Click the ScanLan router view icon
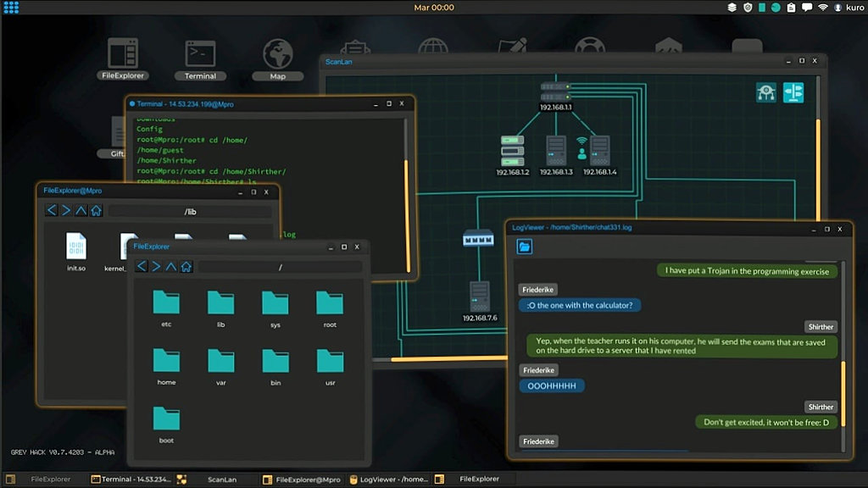 766,92
